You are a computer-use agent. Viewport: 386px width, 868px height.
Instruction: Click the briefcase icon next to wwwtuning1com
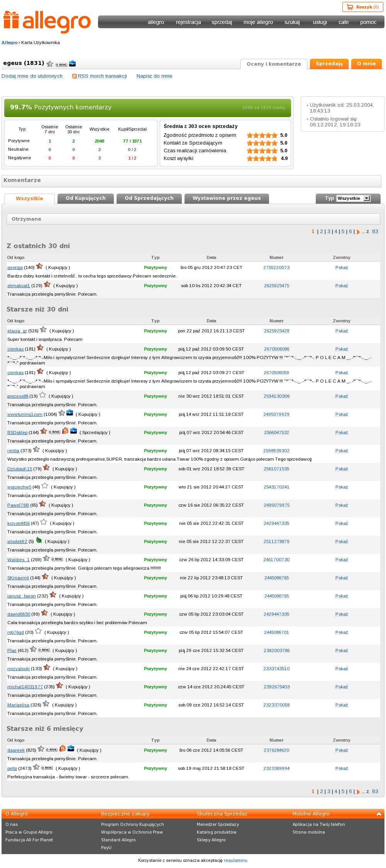pyautogui.click(x=70, y=413)
